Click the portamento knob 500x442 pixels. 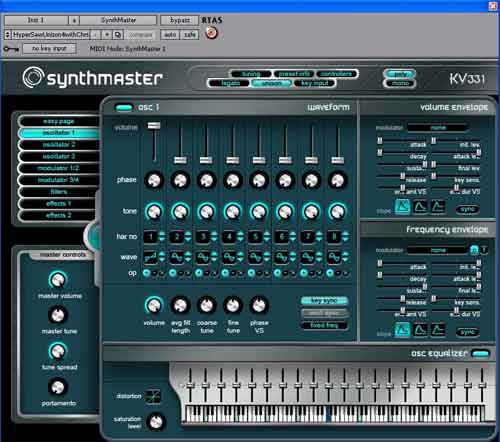click(x=58, y=387)
